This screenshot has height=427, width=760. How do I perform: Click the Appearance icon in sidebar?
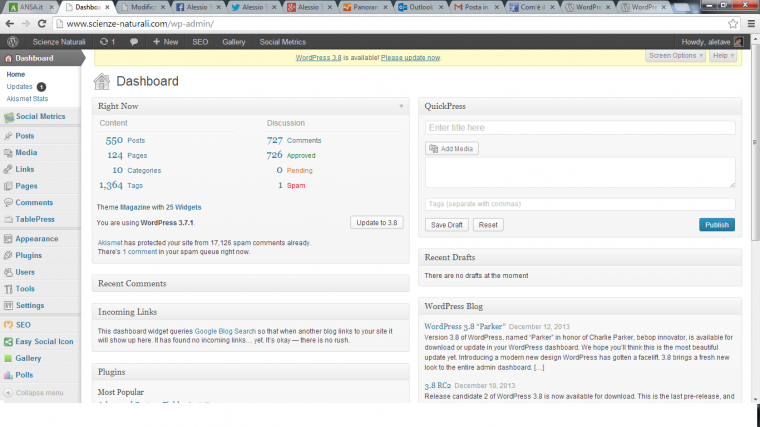(x=8, y=239)
